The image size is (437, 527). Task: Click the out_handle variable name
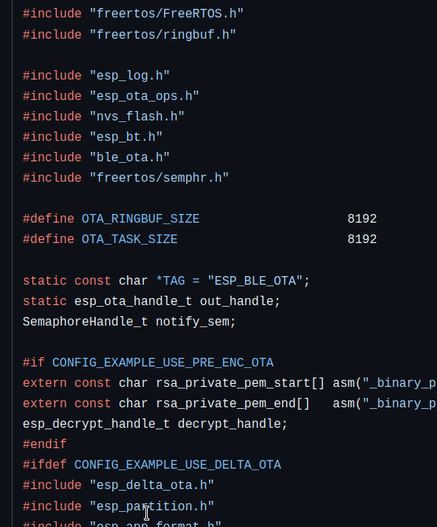236,301
